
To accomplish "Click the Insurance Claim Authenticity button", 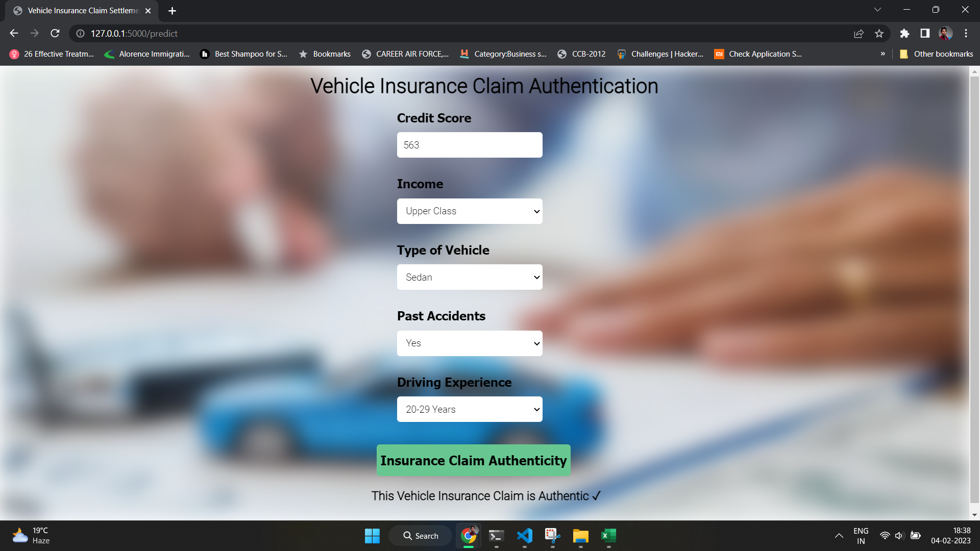I will point(473,460).
